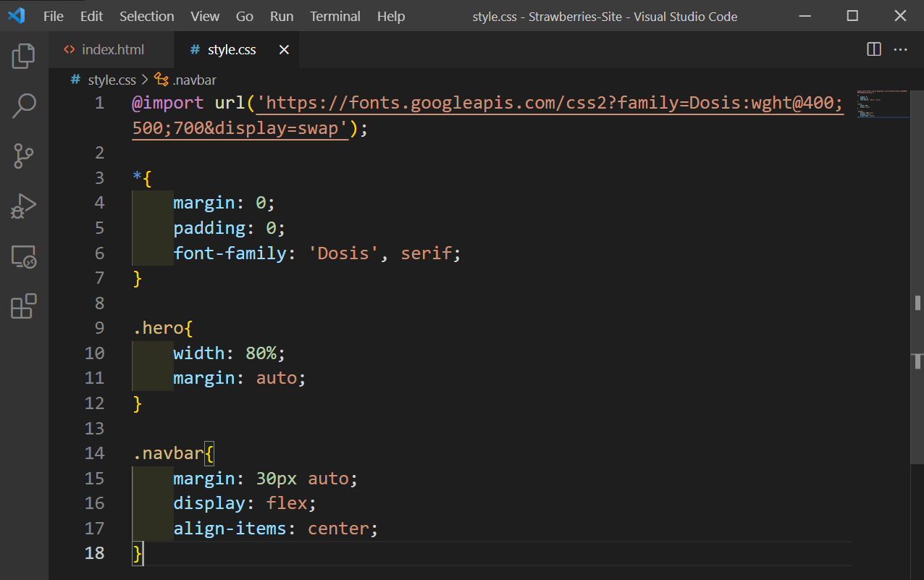
Task: Click line number 1 in gutter
Action: tap(99, 103)
